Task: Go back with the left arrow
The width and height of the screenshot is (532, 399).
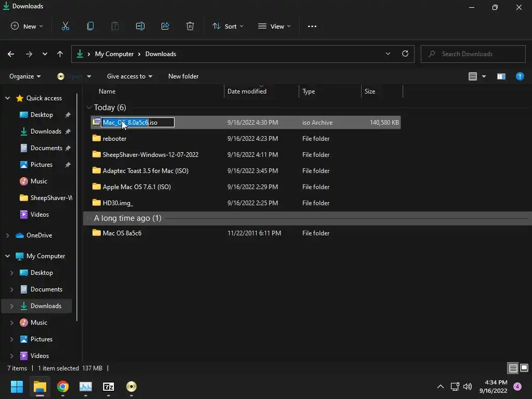Action: point(11,54)
